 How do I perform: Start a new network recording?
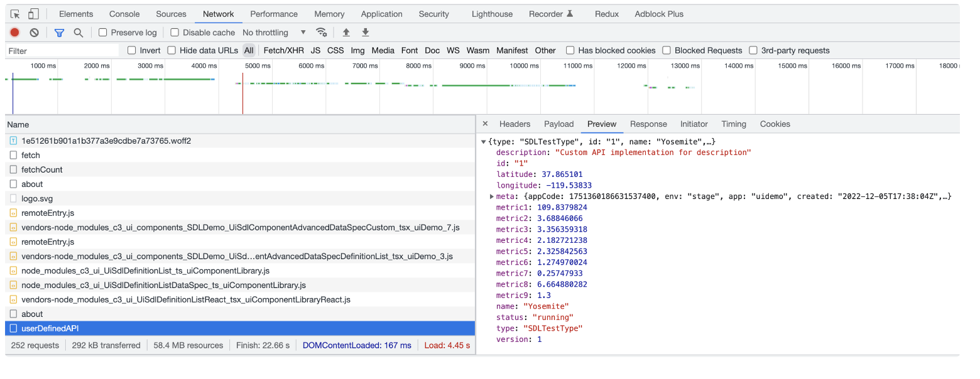pos(14,32)
